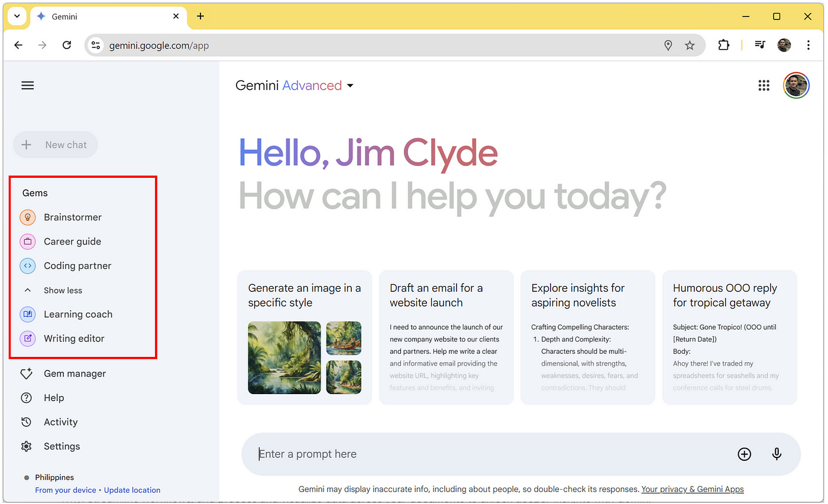Click the Update location link

pos(132,490)
